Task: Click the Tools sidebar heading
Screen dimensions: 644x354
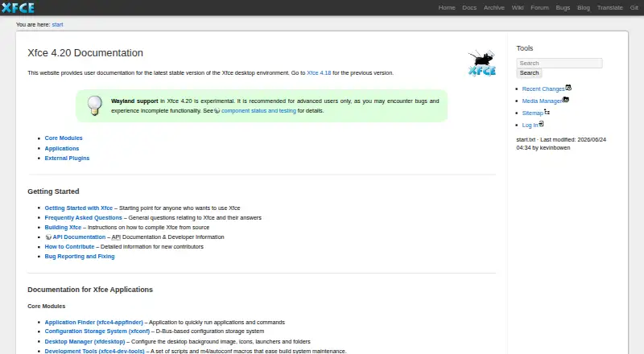Action: click(x=525, y=48)
